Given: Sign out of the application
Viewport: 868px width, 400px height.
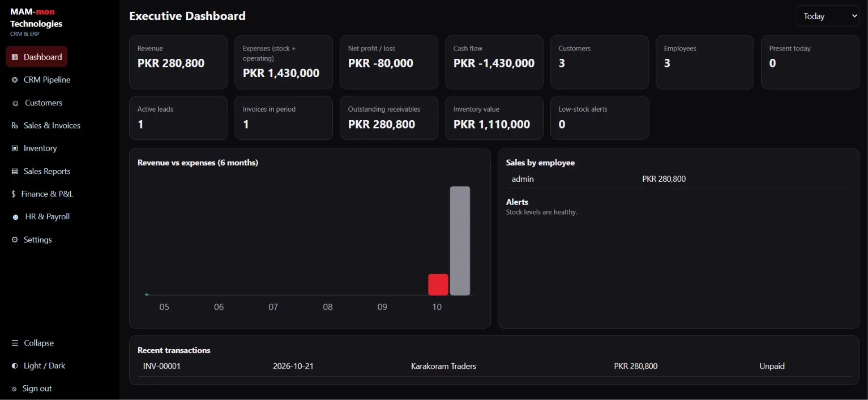Looking at the screenshot, I should [x=37, y=389].
